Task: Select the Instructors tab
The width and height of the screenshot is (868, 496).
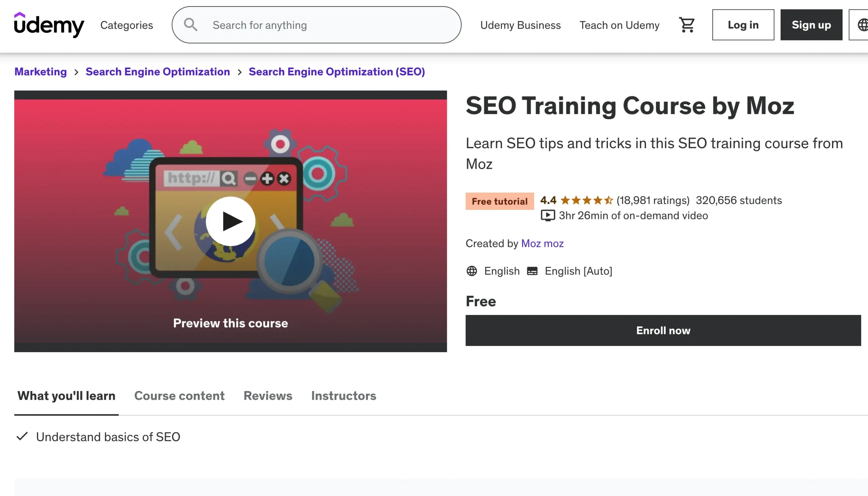Action: pyautogui.click(x=343, y=396)
